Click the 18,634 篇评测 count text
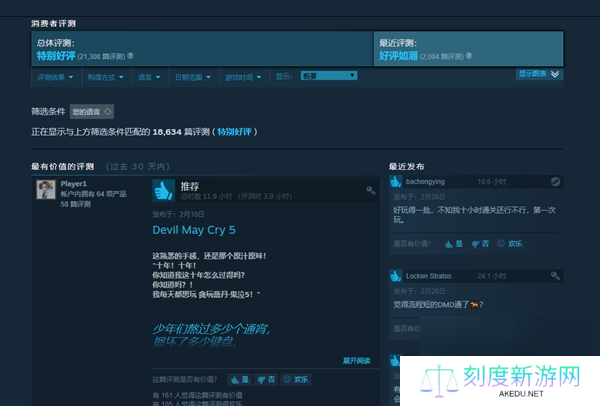600x406 pixels. (x=181, y=132)
